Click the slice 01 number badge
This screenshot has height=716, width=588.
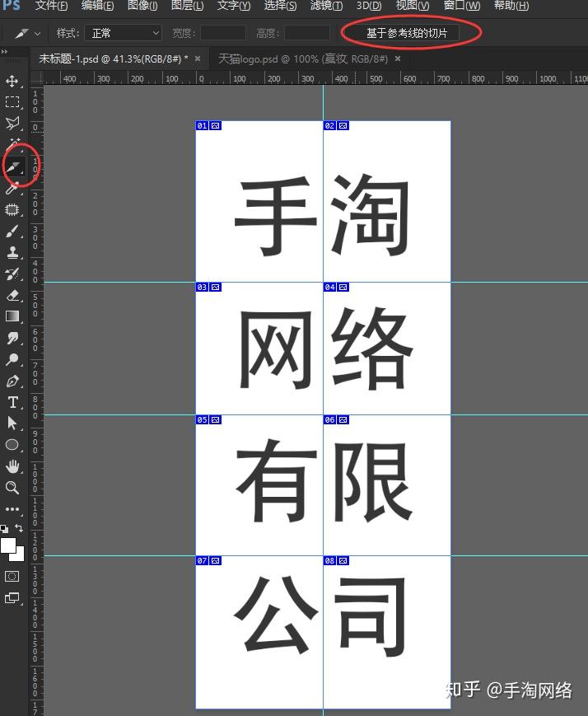point(203,125)
